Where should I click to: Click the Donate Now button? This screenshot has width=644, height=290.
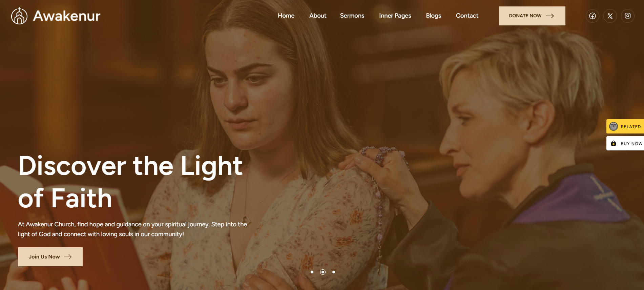coord(532,16)
